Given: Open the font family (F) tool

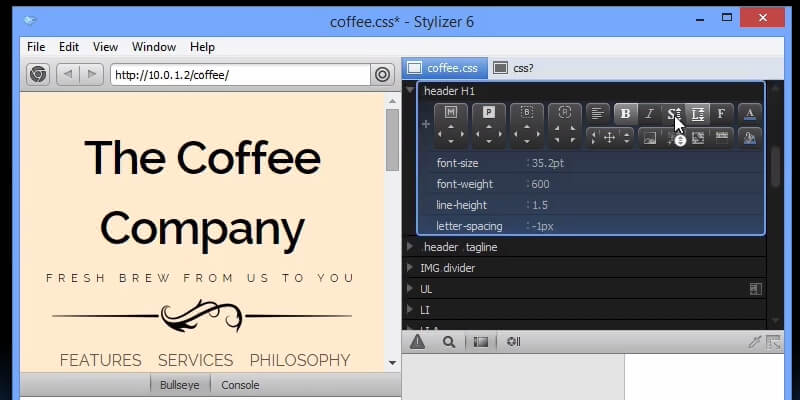Looking at the screenshot, I should coord(721,114).
